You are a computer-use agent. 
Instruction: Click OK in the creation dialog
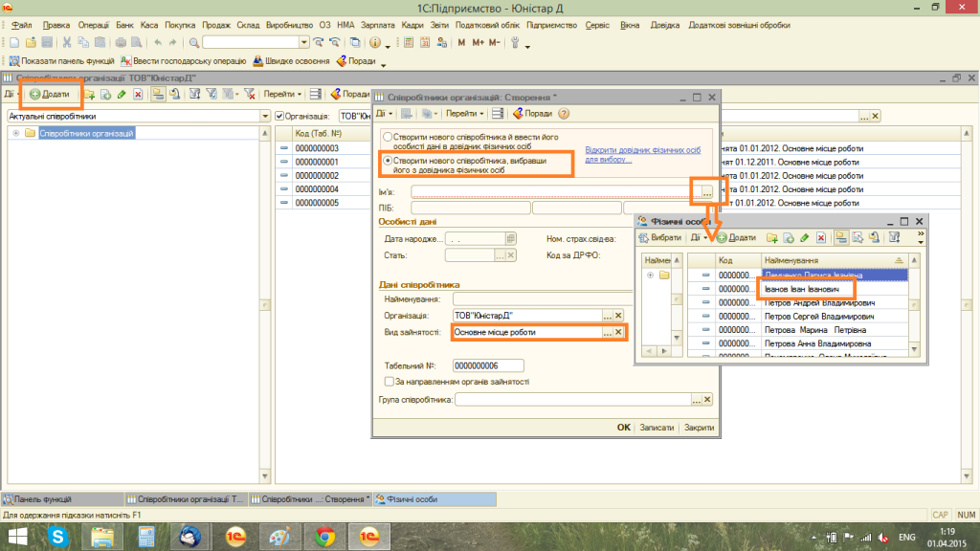click(x=624, y=428)
